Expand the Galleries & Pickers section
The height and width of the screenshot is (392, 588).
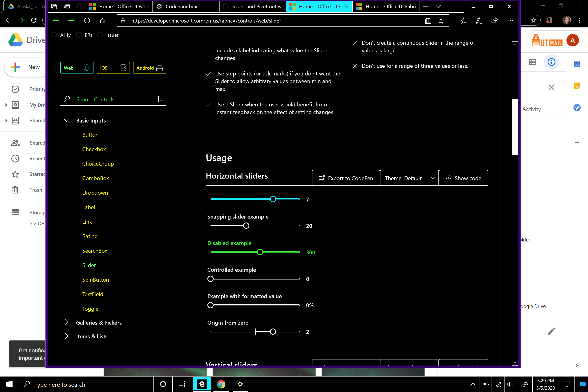pyautogui.click(x=66, y=322)
